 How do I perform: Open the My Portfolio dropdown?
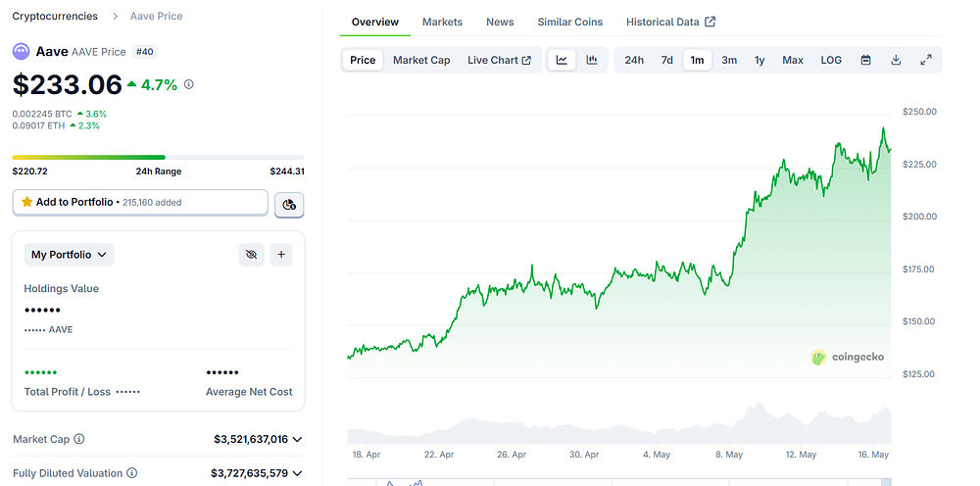[69, 255]
